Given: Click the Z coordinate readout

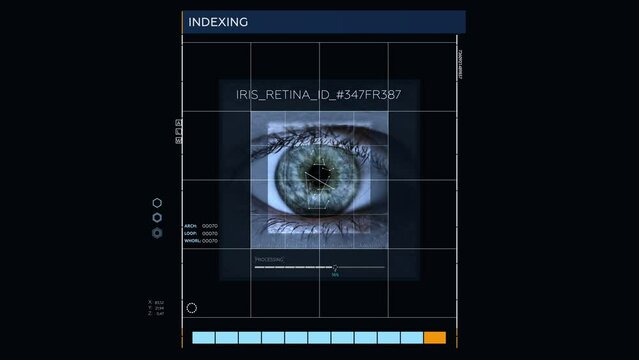Looking at the screenshot, I should coord(156,314).
